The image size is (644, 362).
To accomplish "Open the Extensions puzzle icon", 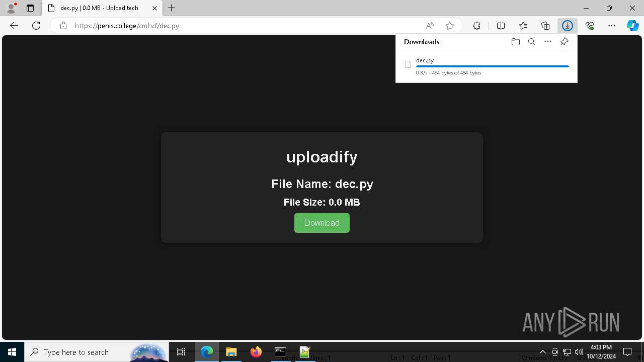I will pyautogui.click(x=476, y=26).
